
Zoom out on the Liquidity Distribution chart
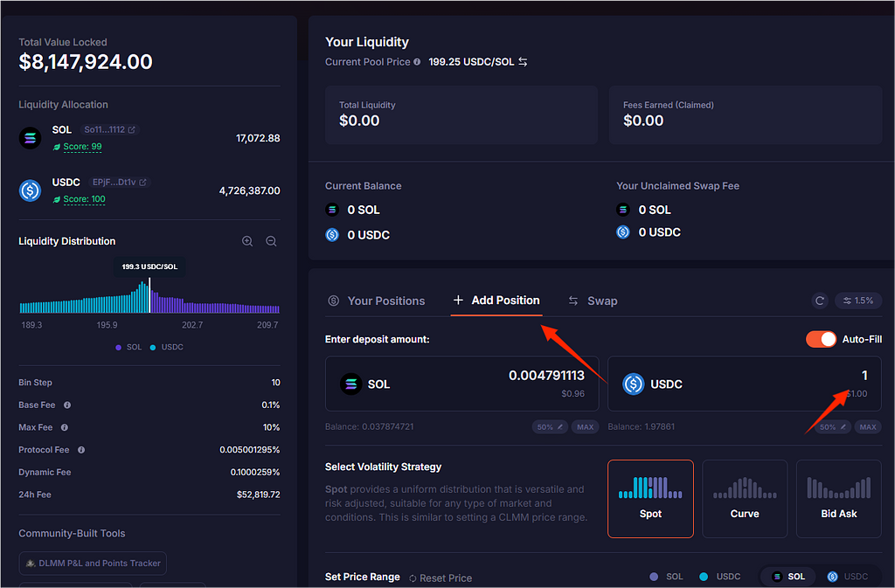pos(271,241)
